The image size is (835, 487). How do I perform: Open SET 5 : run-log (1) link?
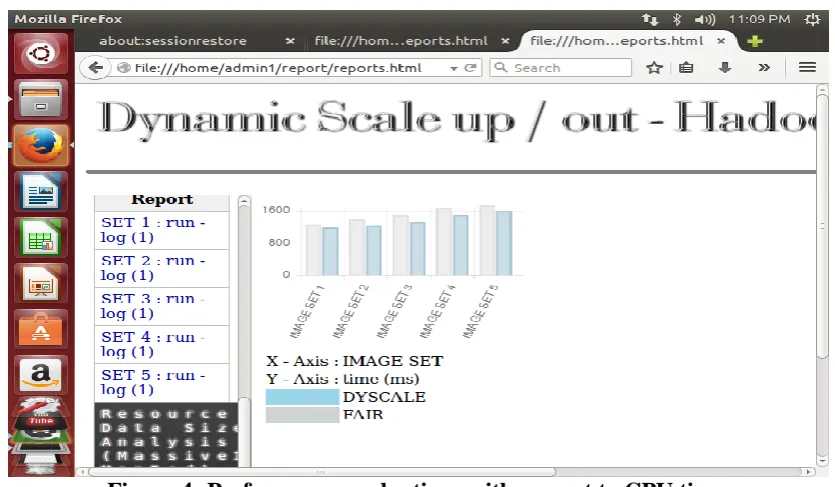(153, 382)
